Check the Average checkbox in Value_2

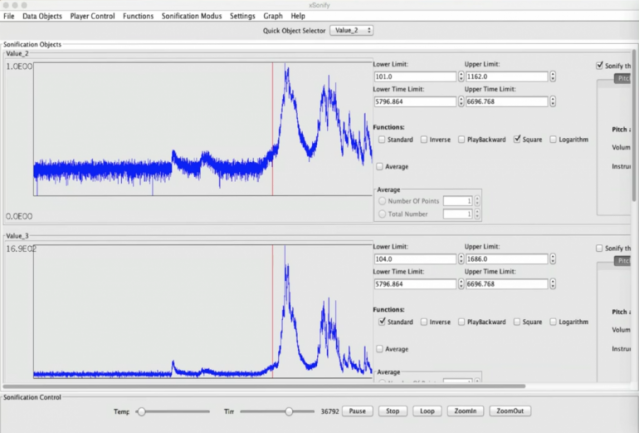pos(381,167)
